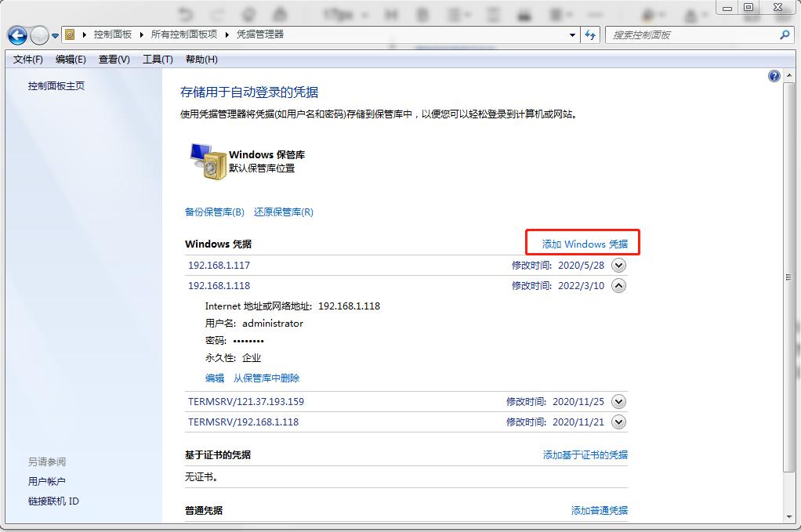801x532 pixels.
Task: Open the 工具(T) menu
Action: click(158, 60)
